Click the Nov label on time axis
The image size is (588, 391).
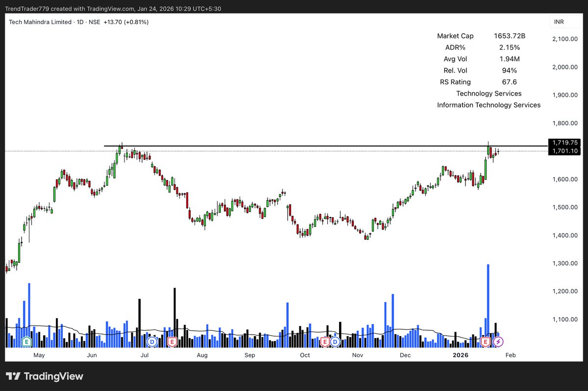point(358,355)
